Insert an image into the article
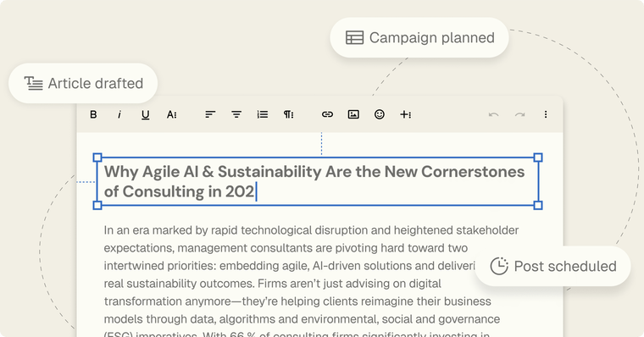 pos(353,114)
